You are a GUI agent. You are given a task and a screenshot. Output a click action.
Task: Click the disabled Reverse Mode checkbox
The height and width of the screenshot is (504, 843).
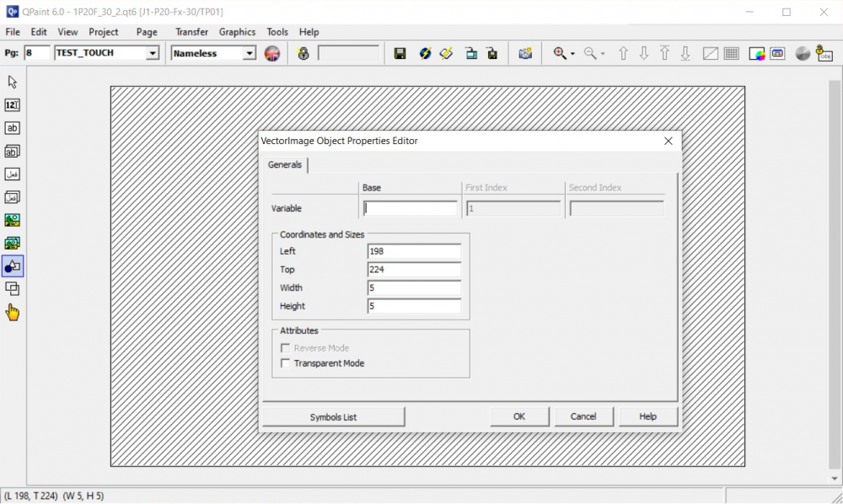[x=285, y=348]
